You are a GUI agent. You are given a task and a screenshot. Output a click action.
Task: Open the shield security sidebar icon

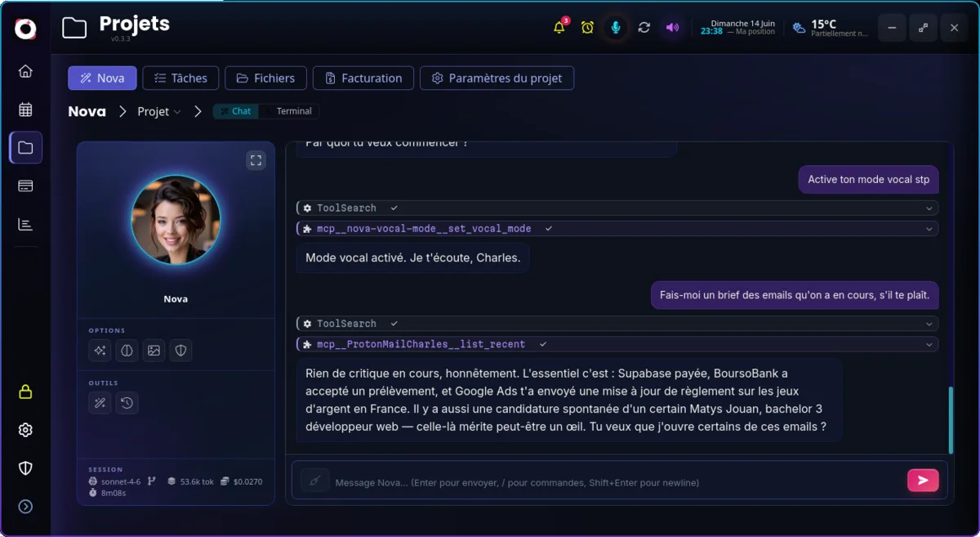pyautogui.click(x=25, y=468)
